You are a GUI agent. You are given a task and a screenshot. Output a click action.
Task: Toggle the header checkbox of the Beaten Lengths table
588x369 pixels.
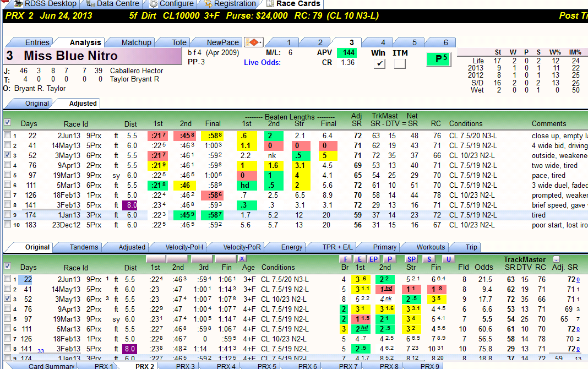7,122
